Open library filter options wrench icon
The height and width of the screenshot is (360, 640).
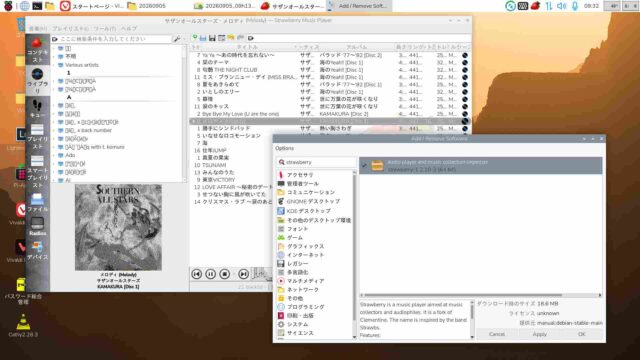(177, 39)
